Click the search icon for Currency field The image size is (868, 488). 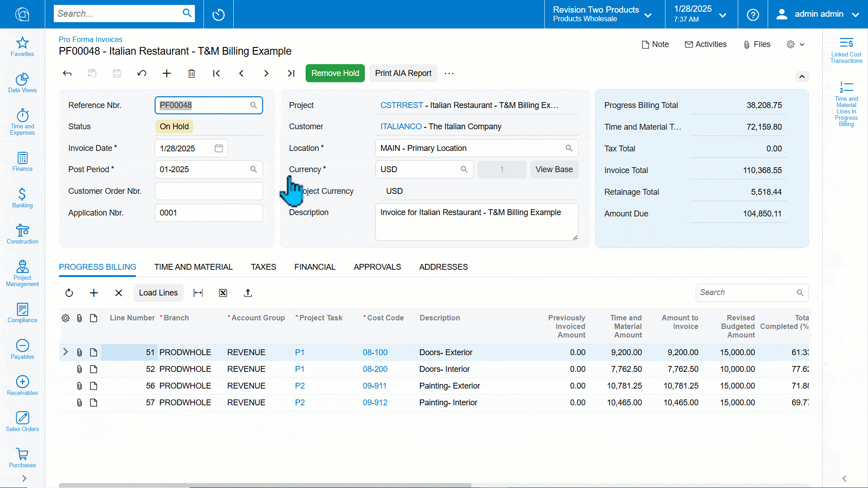(x=464, y=169)
